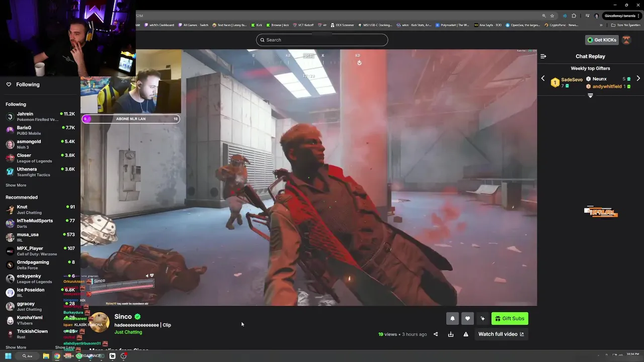Open Uthenera Teamfight Tactics channel
Viewport: 644px width, 362px height.
[x=40, y=172]
